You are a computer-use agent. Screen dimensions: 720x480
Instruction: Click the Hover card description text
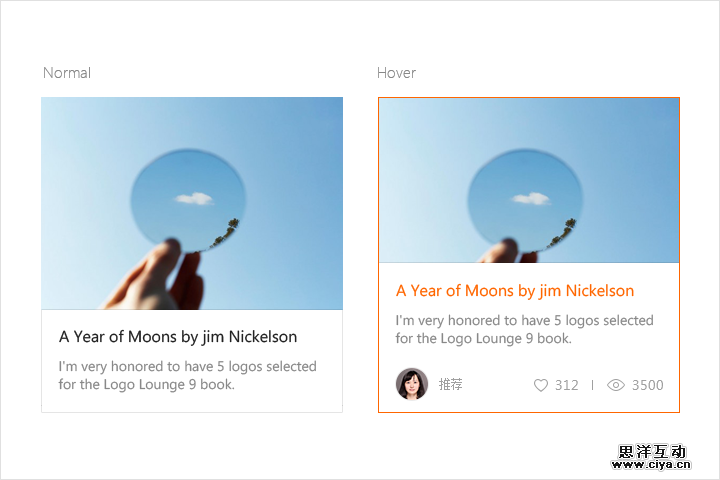click(524, 329)
